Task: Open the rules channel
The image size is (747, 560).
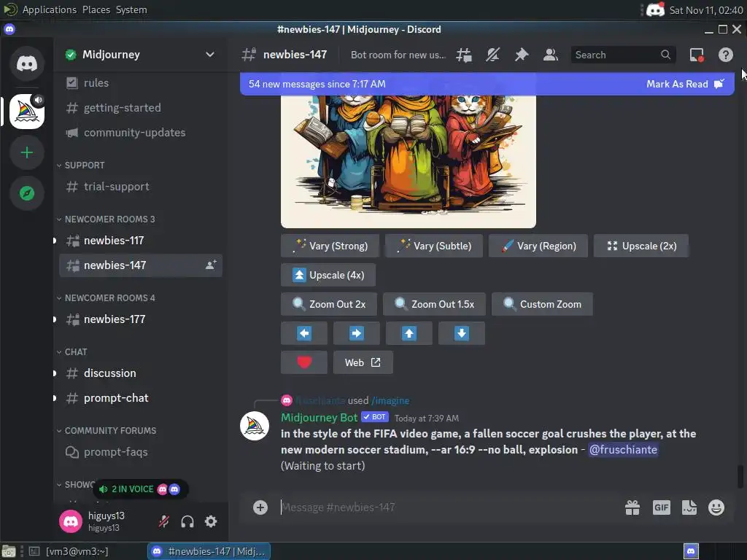Action: (x=140, y=83)
